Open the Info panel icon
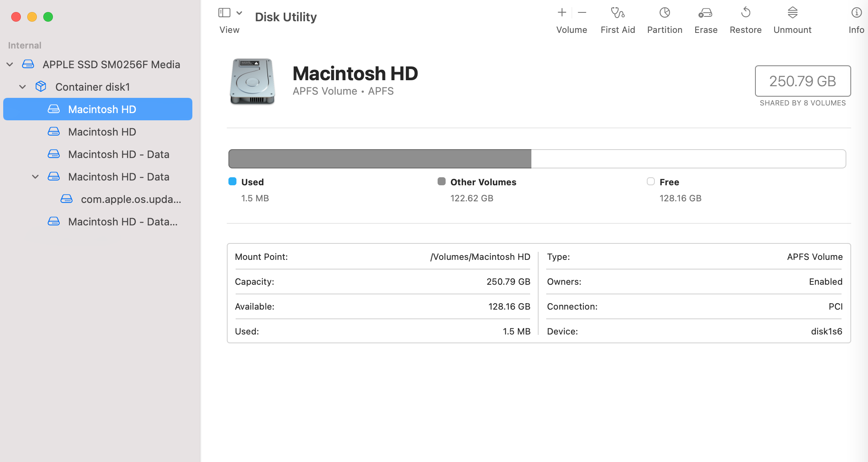 tap(856, 13)
